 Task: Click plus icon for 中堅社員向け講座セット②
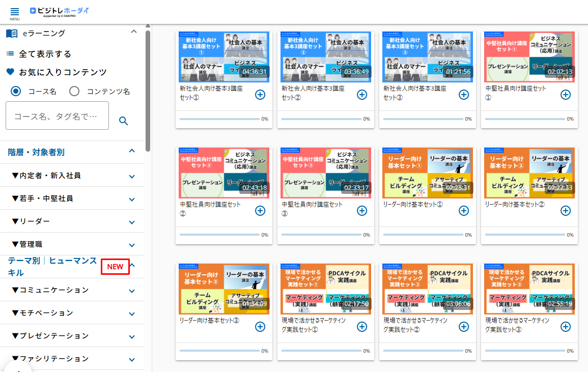pos(260,211)
